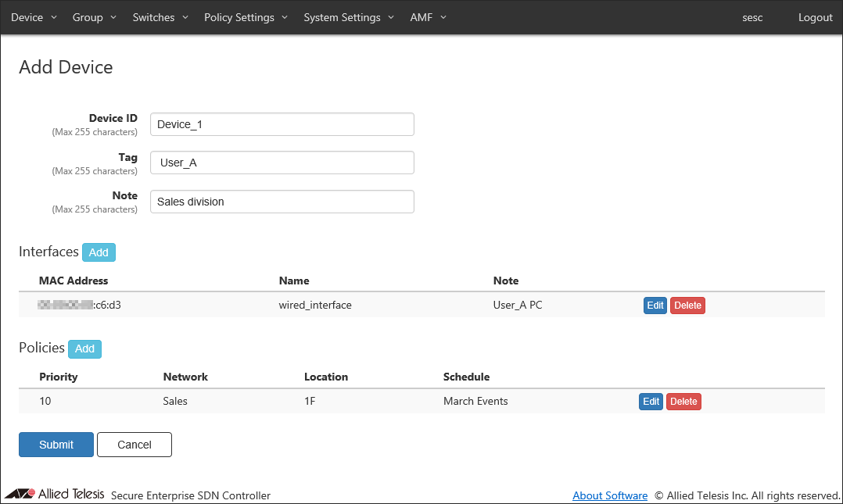Log out using the Logout link
The width and height of the screenshot is (843, 504).
[x=815, y=17]
